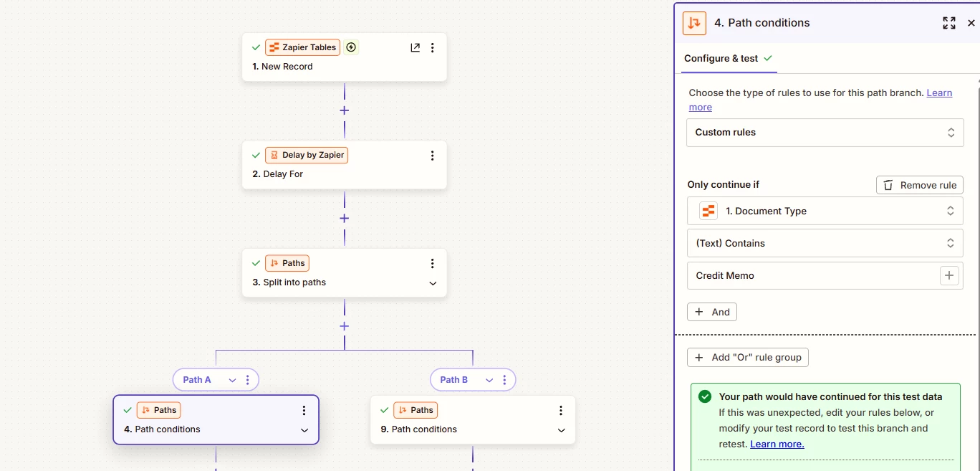Click the Path B label
The width and height of the screenshot is (980, 471).
(454, 380)
